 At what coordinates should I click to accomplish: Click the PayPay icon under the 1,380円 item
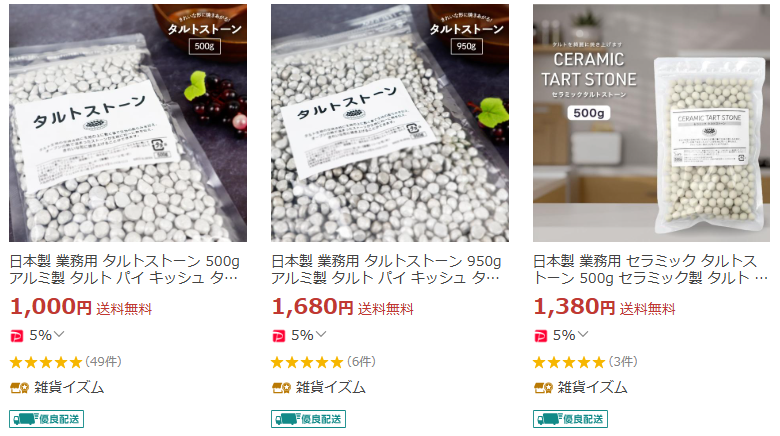[x=540, y=336]
